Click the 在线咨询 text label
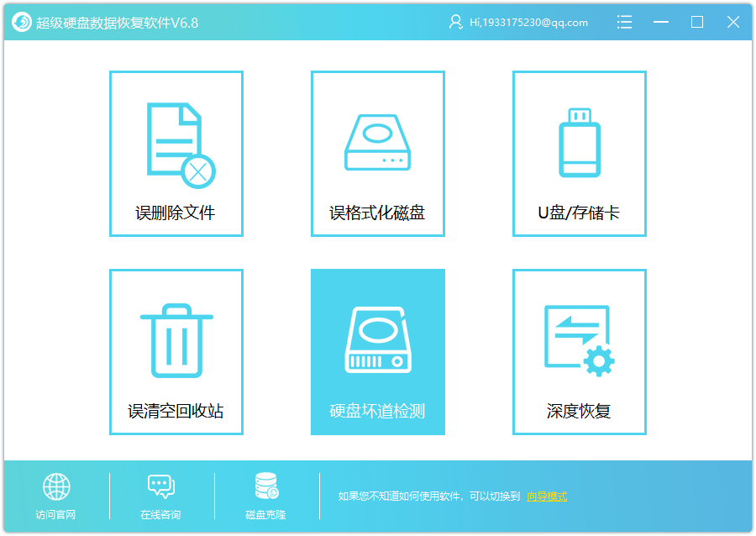The width and height of the screenshot is (756, 536). (160, 514)
